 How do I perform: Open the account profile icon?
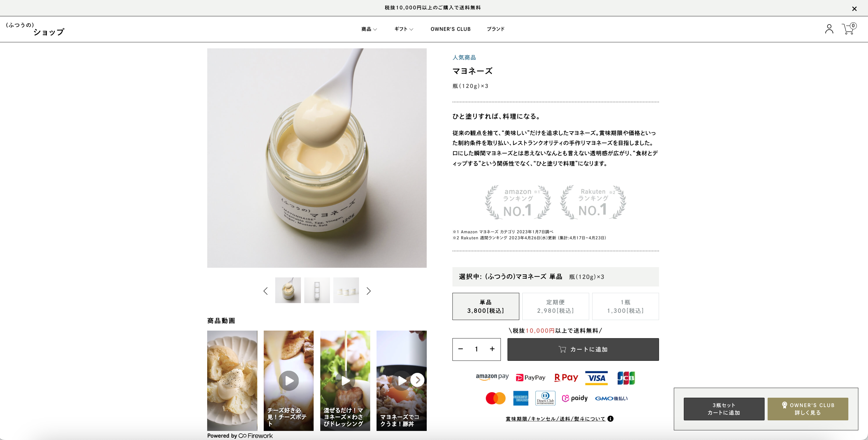coord(829,29)
